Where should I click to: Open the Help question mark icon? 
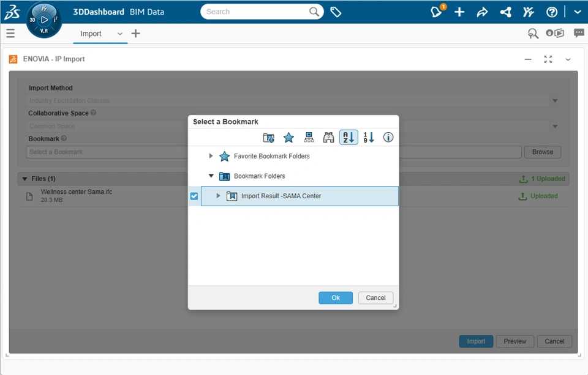point(552,12)
